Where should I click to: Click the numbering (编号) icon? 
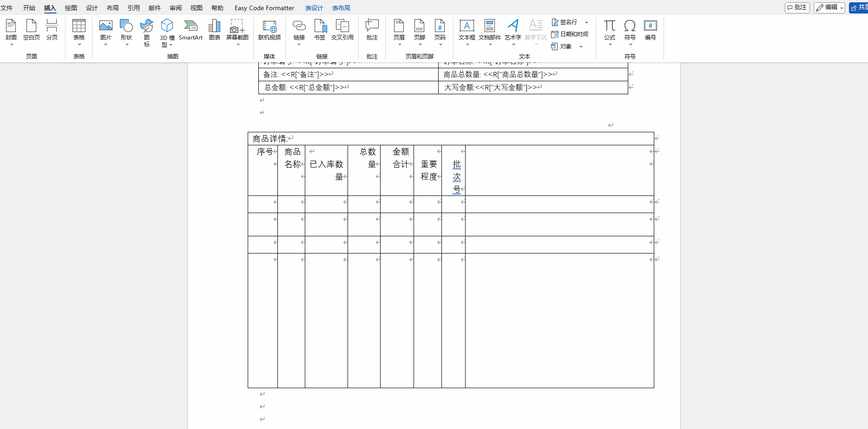tap(650, 30)
